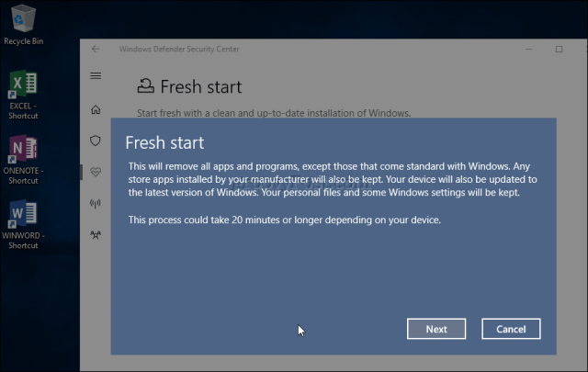Minimize the Windows Defender Security Center window

tap(529, 49)
